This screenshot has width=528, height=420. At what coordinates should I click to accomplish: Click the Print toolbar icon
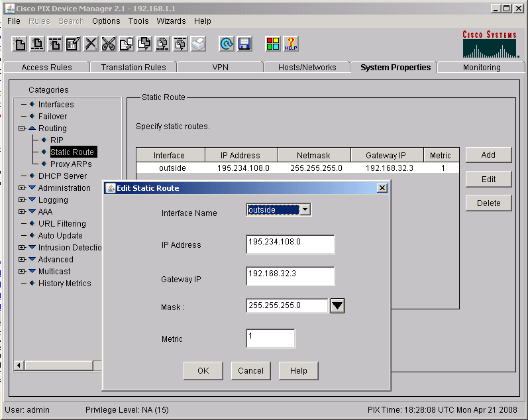pyautogui.click(x=198, y=44)
